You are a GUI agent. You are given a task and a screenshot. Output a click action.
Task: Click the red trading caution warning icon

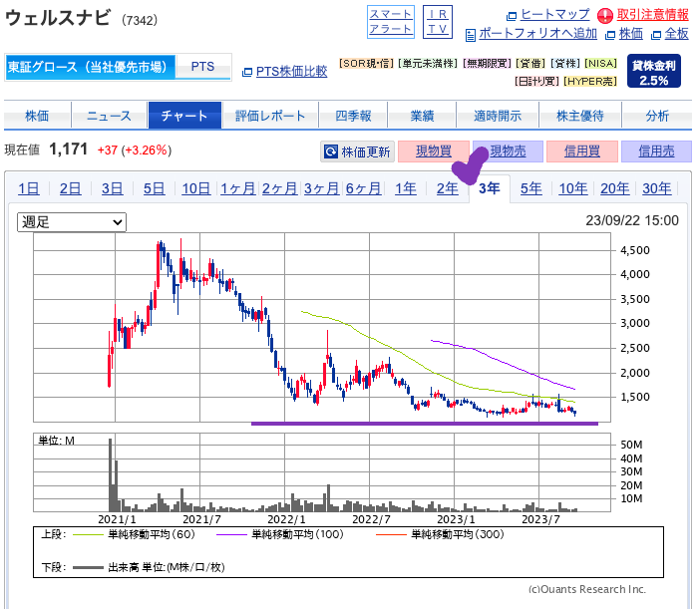coord(605,16)
